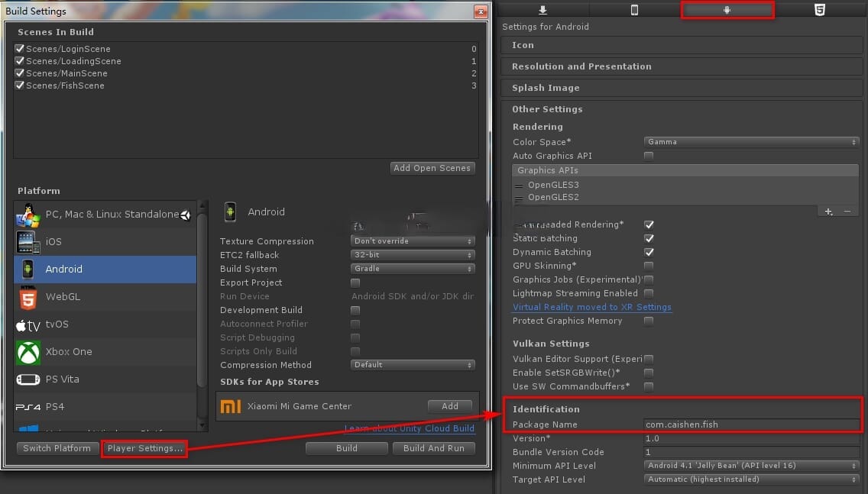Image resolution: width=868 pixels, height=494 pixels.
Task: Open the ETC2 fallback dropdown
Action: 413,255
